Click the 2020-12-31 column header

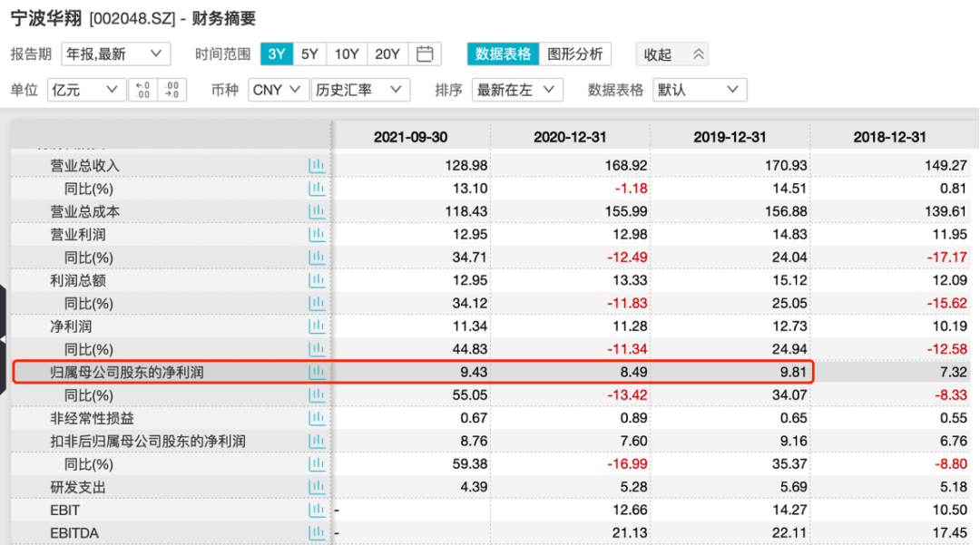pyautogui.click(x=570, y=137)
